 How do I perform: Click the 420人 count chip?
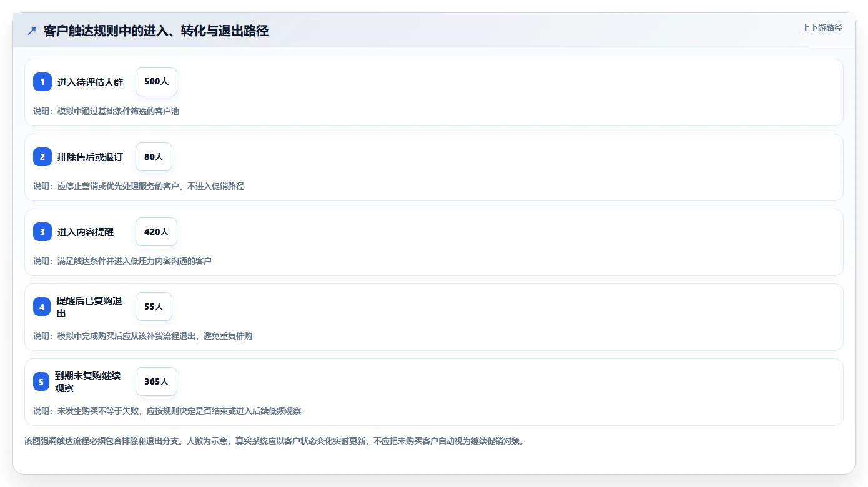[x=156, y=232]
